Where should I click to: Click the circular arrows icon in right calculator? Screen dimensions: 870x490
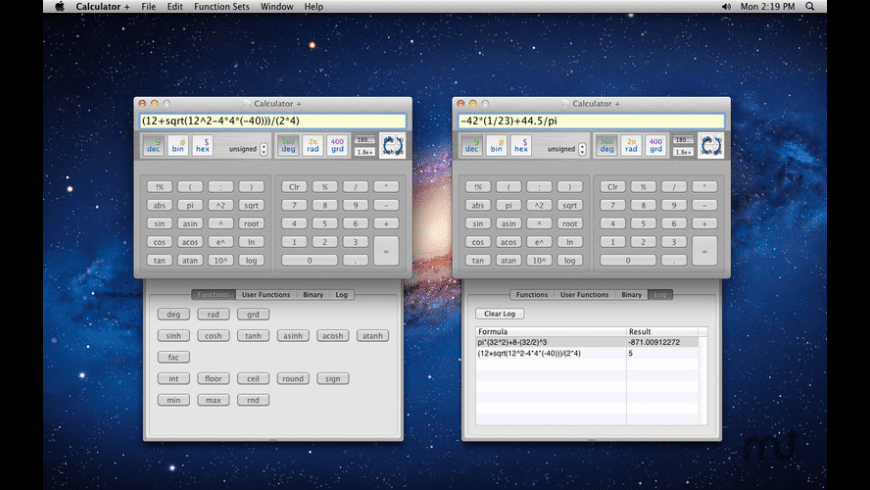pos(711,146)
